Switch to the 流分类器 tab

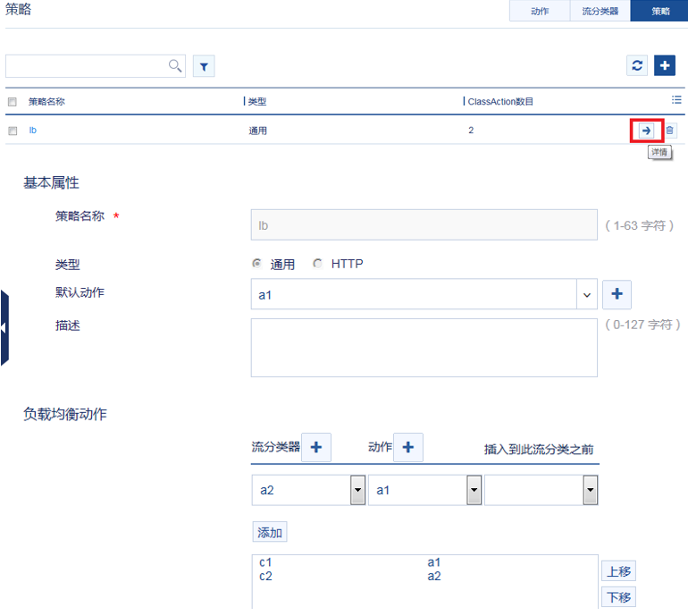click(x=600, y=11)
